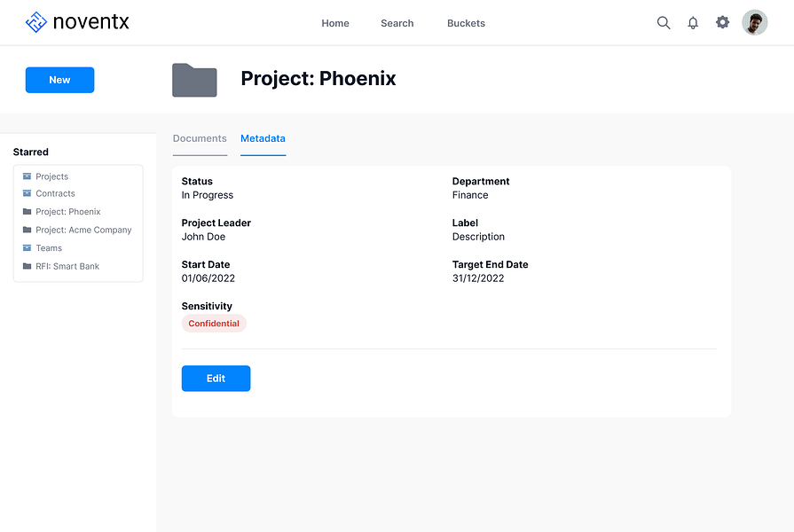Click the Sensitivity field label
The width and height of the screenshot is (794, 532).
click(x=207, y=306)
